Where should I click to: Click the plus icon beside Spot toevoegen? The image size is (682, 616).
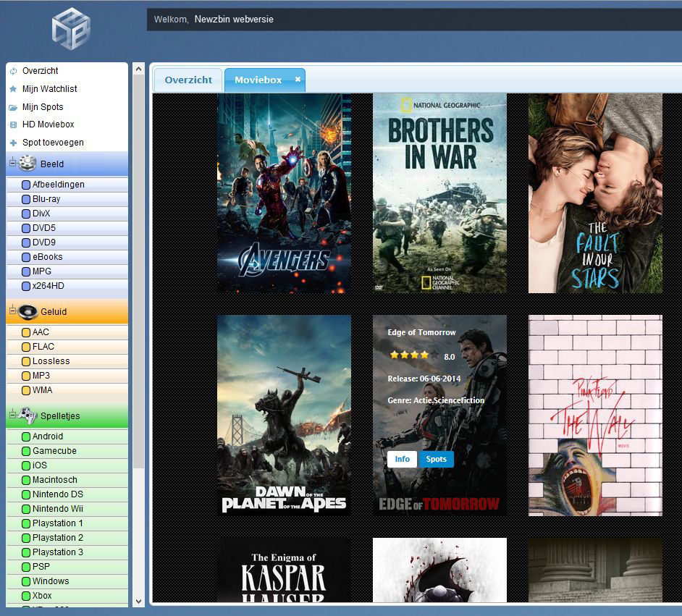pos(13,143)
